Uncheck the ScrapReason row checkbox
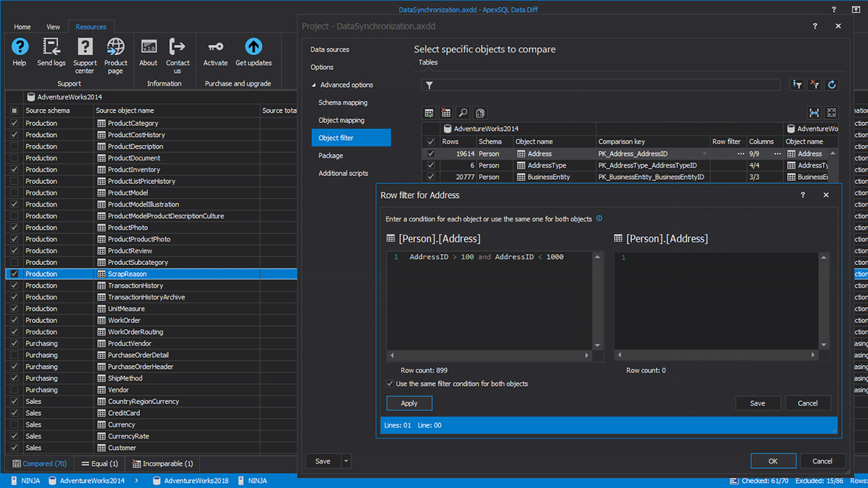 point(15,274)
